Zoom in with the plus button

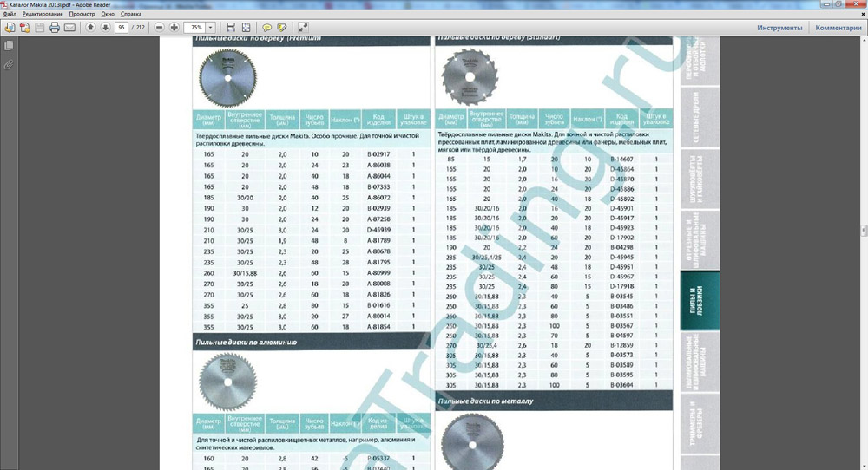tap(174, 27)
